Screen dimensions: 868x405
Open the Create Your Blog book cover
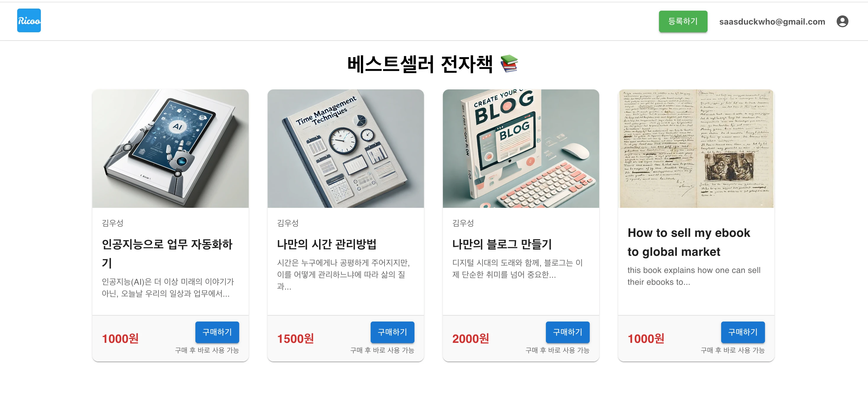[x=521, y=149]
